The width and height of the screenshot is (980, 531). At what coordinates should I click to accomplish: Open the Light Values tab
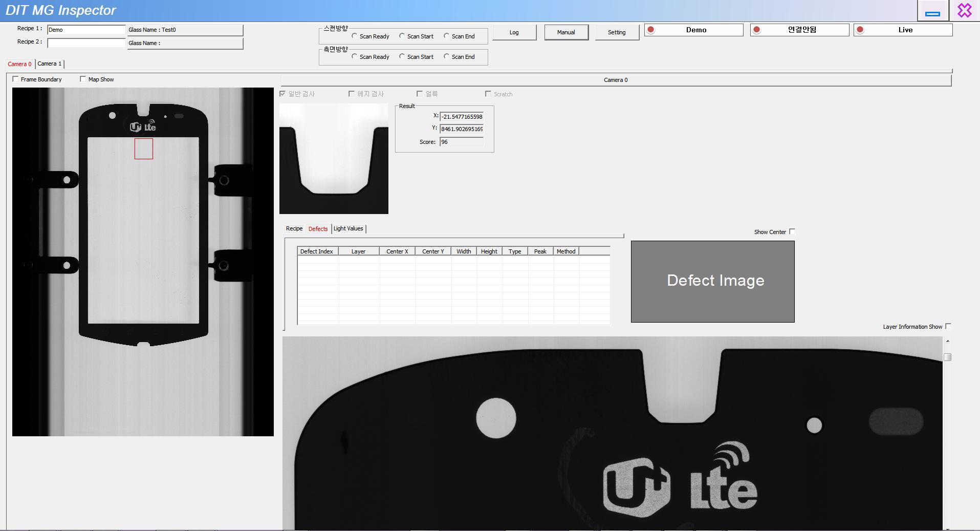click(x=349, y=228)
